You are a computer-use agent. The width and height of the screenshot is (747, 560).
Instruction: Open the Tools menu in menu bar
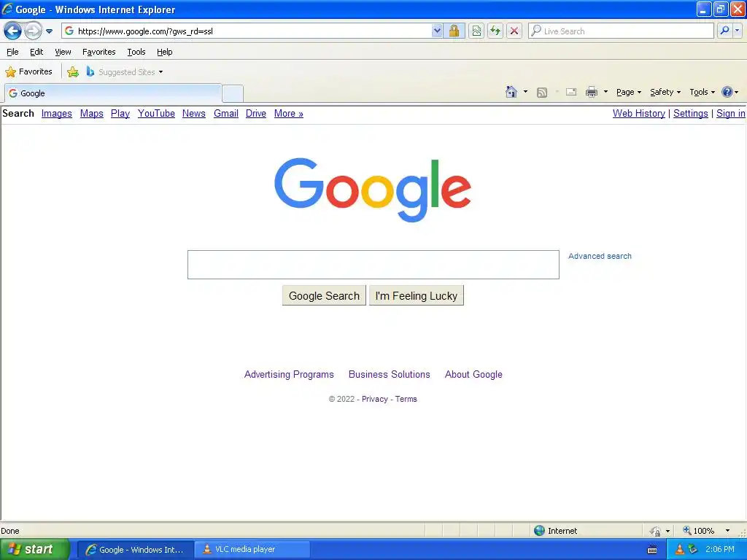[136, 52]
